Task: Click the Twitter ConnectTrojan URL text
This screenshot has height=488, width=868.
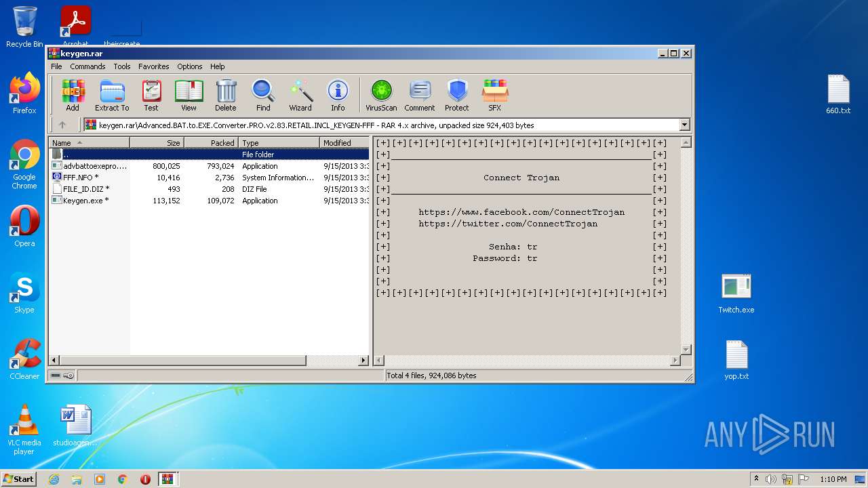Action: tap(508, 224)
